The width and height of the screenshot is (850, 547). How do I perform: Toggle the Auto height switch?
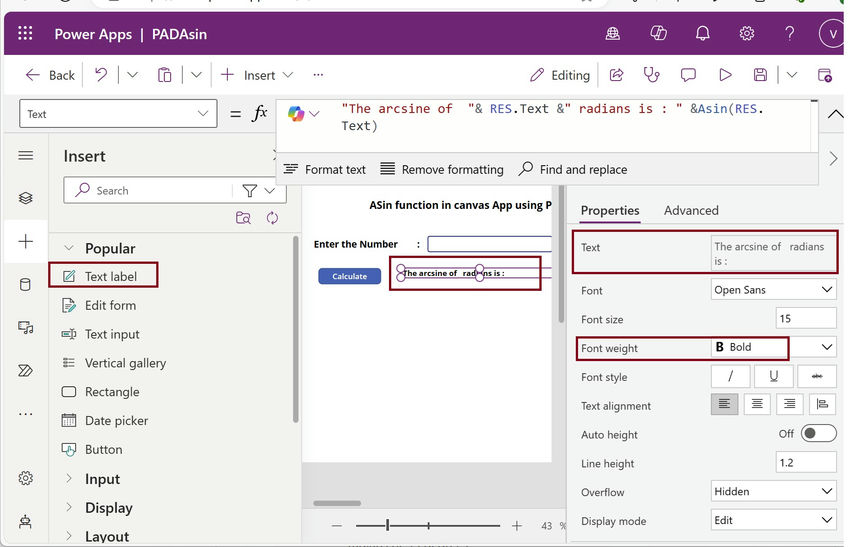(818, 433)
